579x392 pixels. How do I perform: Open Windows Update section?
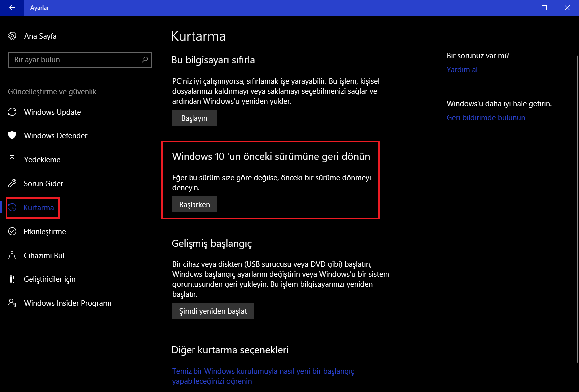point(52,112)
